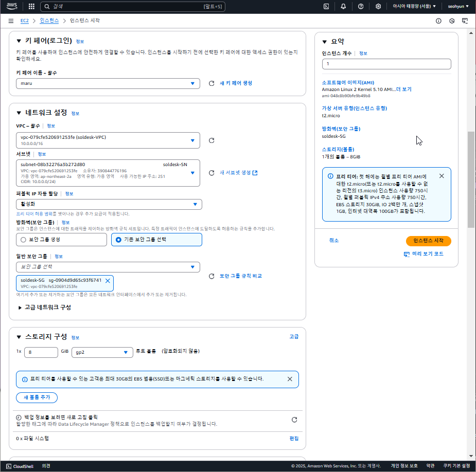Click the AWS logo home icon
476x472 pixels.
(12, 6)
